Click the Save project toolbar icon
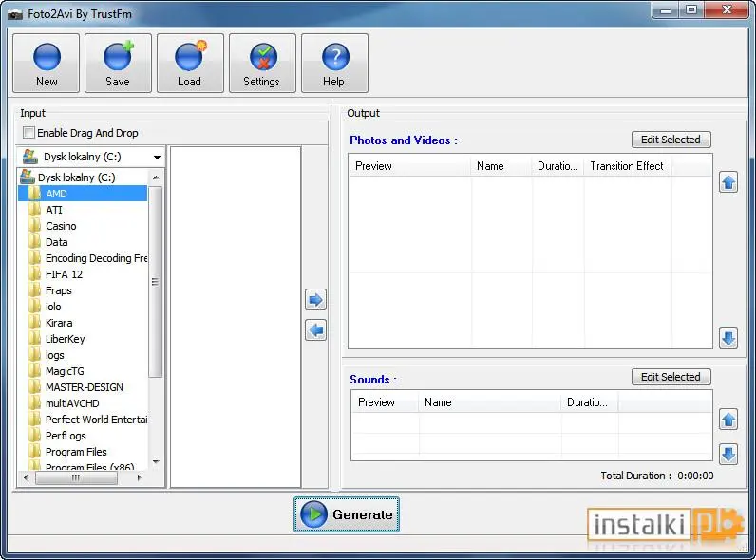The height and width of the screenshot is (560, 756). click(x=118, y=64)
